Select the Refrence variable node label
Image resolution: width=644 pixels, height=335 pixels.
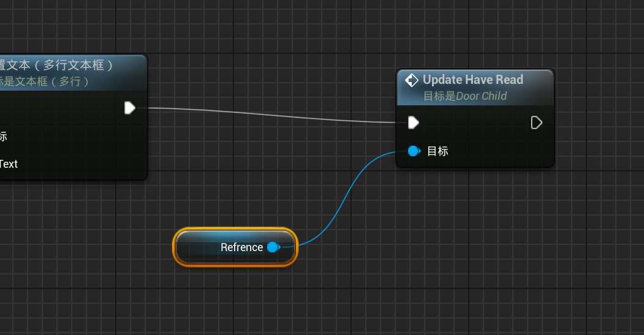[x=241, y=247]
